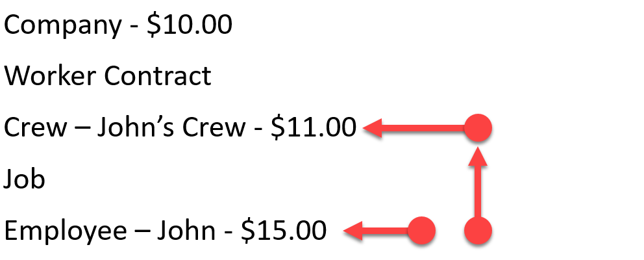
Task: Click the red dot nearest Employee $15.00
Action: 421,231
